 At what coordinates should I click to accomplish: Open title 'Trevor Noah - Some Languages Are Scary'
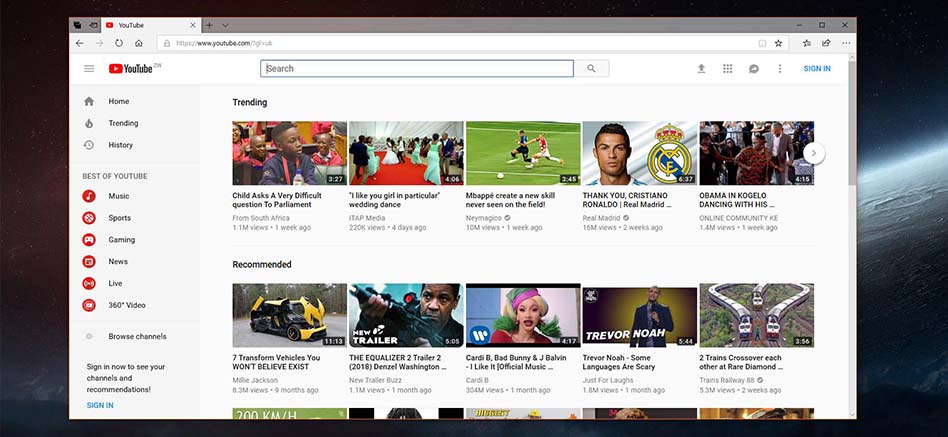pyautogui.click(x=618, y=362)
